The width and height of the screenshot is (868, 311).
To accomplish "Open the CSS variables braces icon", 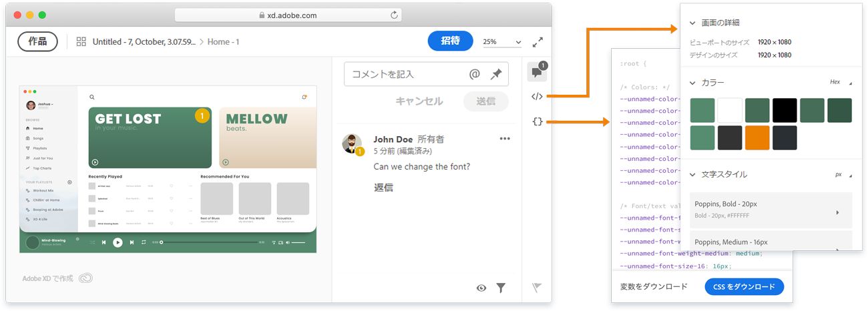I will coord(537,121).
